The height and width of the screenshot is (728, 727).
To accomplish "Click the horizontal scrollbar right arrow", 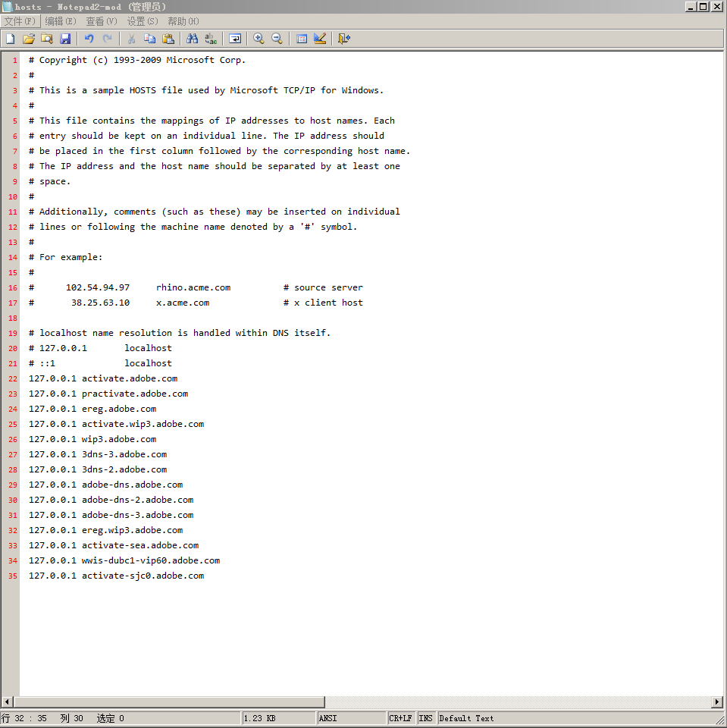I will pos(717,701).
